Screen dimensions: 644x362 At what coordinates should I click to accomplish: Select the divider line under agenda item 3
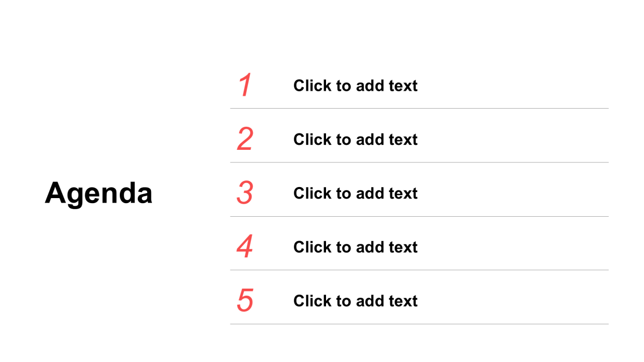point(419,216)
